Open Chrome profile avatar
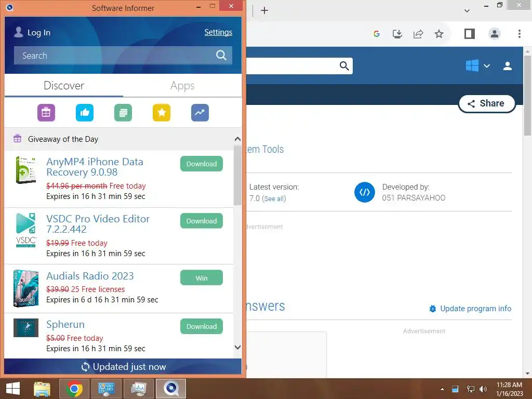Image resolution: width=532 pixels, height=399 pixels. click(x=495, y=34)
